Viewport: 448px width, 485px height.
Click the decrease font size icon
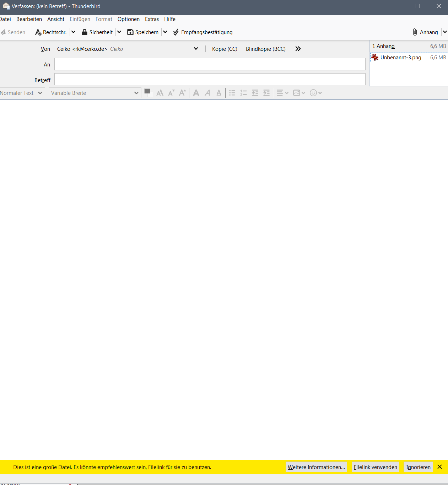point(171,93)
